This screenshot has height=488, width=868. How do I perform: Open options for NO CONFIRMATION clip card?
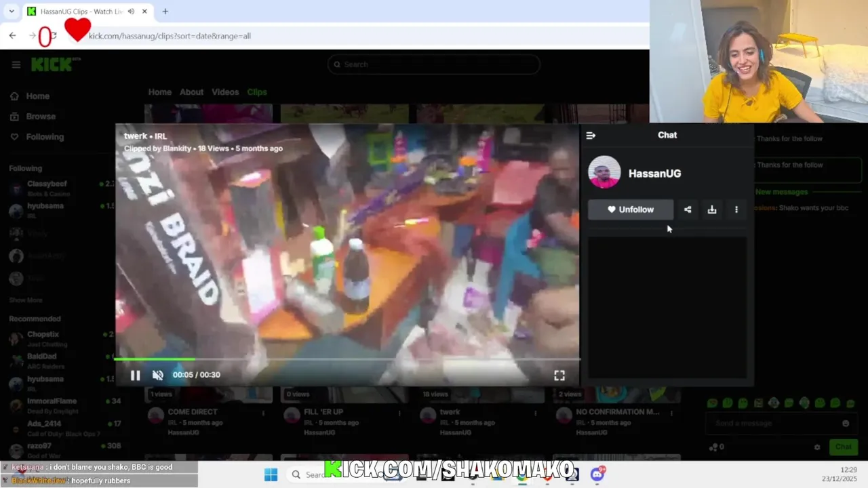[x=671, y=413]
